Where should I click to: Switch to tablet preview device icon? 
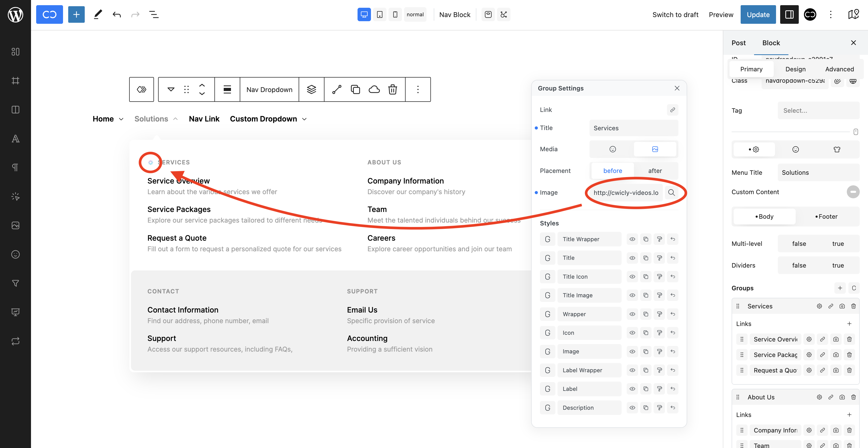[379, 14]
